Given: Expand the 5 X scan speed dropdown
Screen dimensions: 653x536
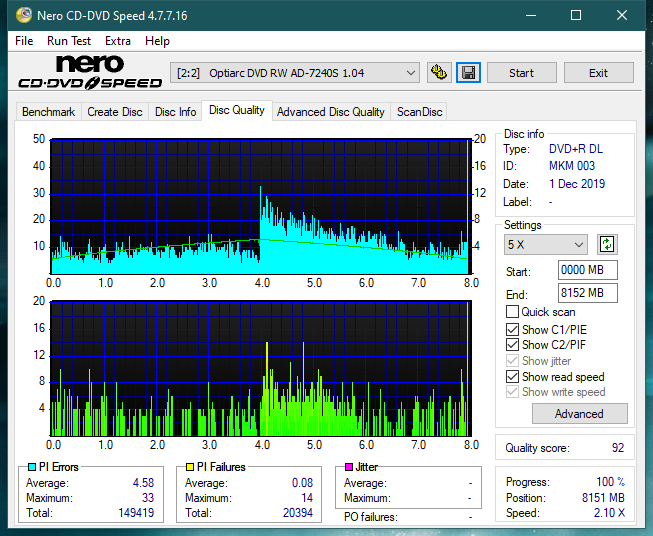Looking at the screenshot, I should click(546, 244).
